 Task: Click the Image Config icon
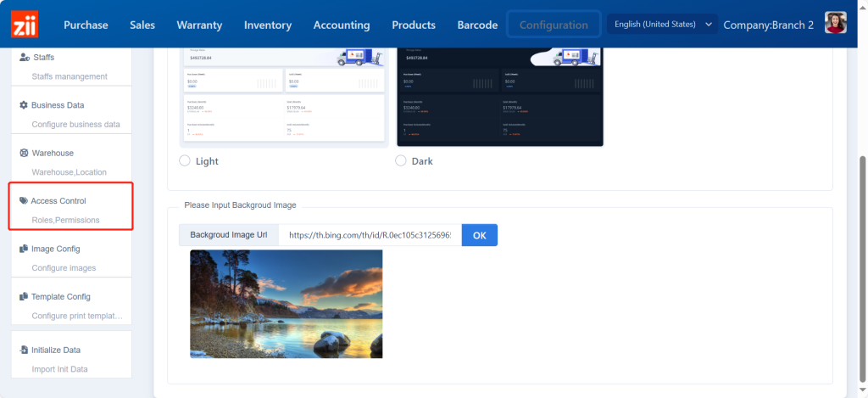click(24, 249)
